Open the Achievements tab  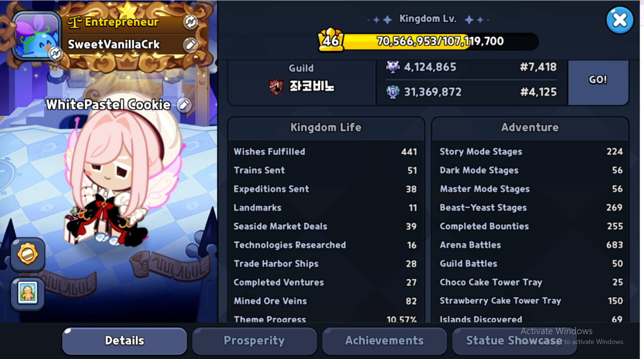tap(384, 341)
